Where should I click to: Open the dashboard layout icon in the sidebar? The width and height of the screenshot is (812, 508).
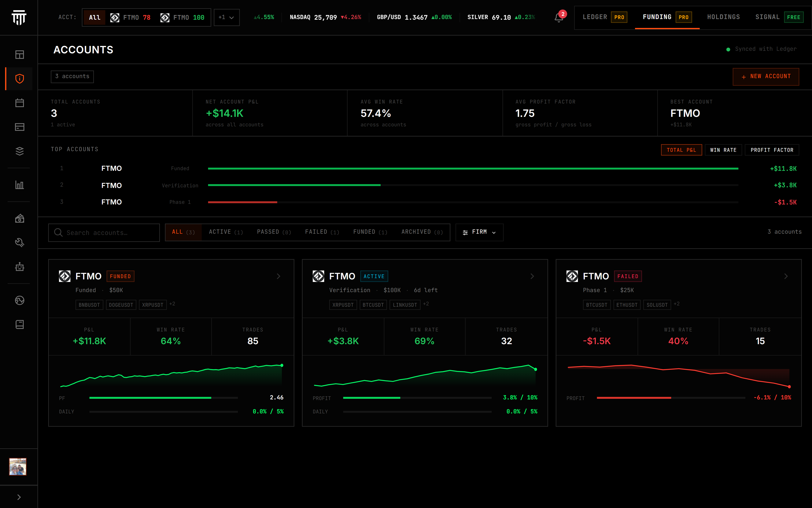pyautogui.click(x=20, y=54)
